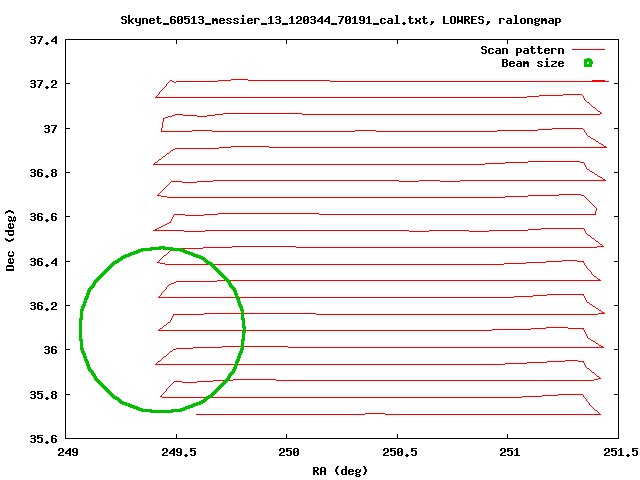This screenshot has width=640, height=480.
Task: Click the green beam size legend marker
Action: 588,63
